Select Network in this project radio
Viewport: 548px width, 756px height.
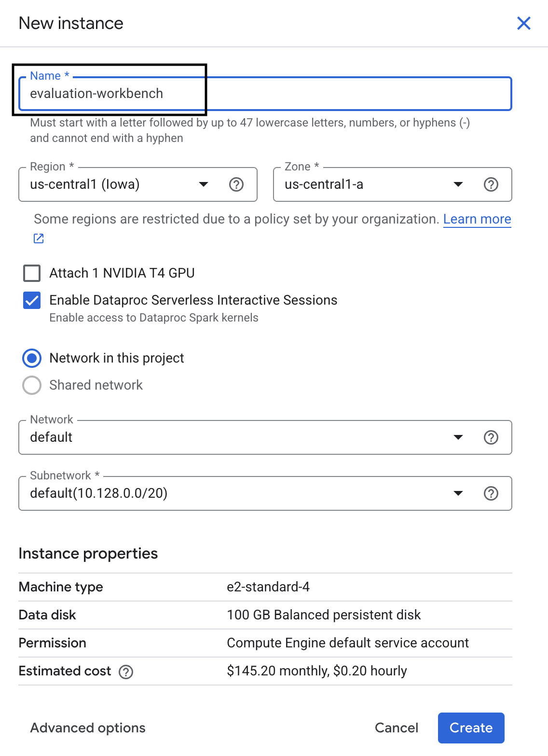tap(32, 358)
